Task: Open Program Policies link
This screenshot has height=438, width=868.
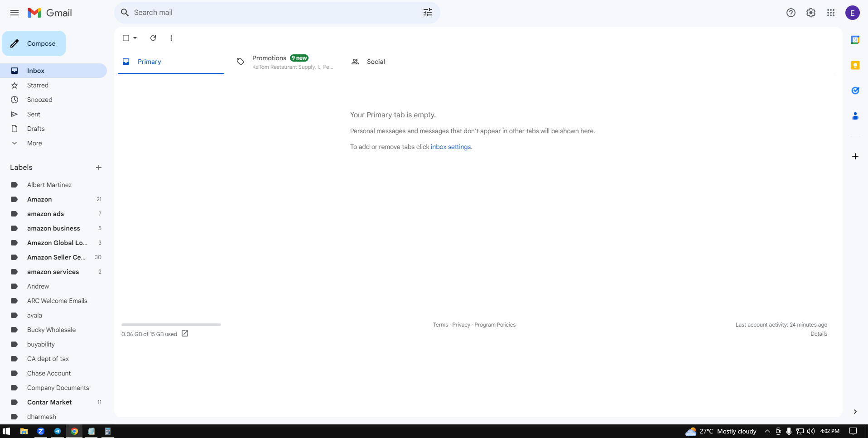Action: [495, 325]
